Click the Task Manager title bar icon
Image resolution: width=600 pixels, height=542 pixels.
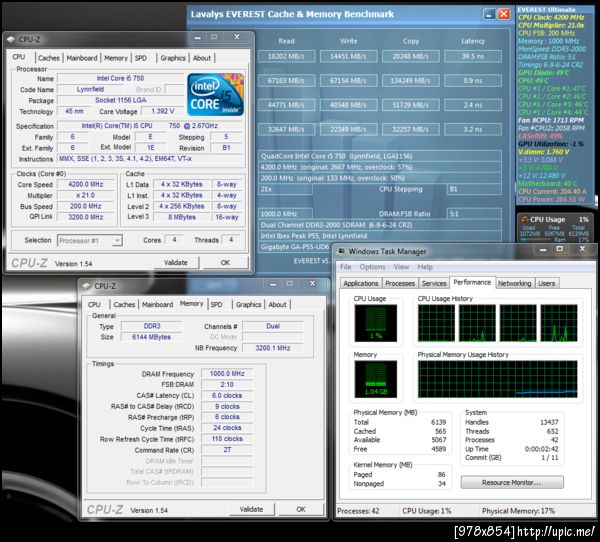(x=341, y=251)
